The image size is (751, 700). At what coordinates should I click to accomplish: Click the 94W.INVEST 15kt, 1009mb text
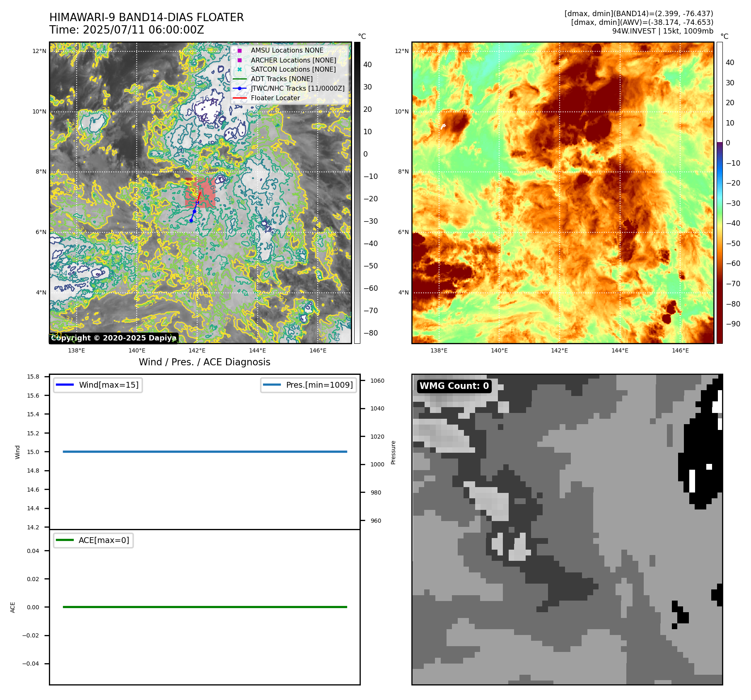click(663, 31)
